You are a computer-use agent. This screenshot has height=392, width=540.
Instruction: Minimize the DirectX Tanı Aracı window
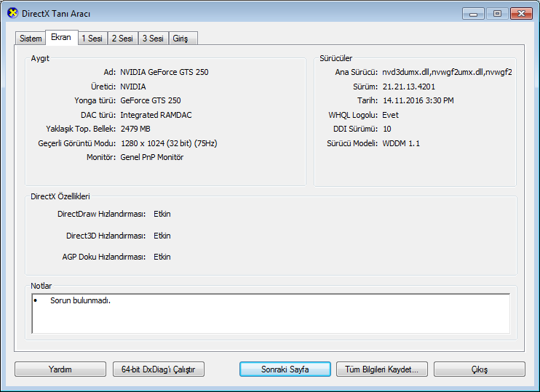point(473,13)
